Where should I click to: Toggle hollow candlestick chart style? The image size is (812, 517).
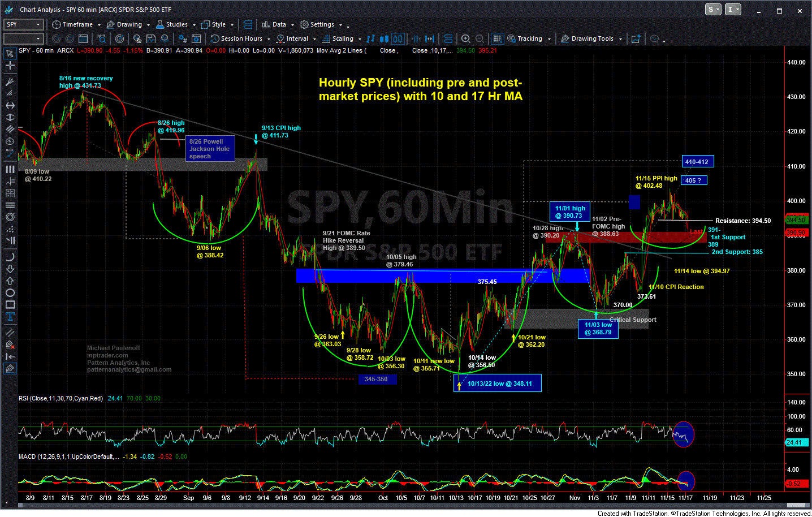tap(398, 38)
